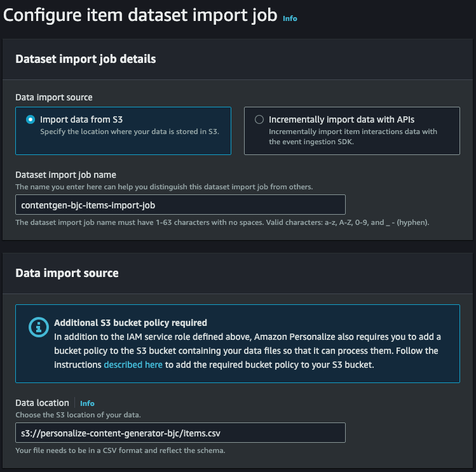Click the 'Import data from S3' option label
The image size is (476, 472).
point(81,119)
